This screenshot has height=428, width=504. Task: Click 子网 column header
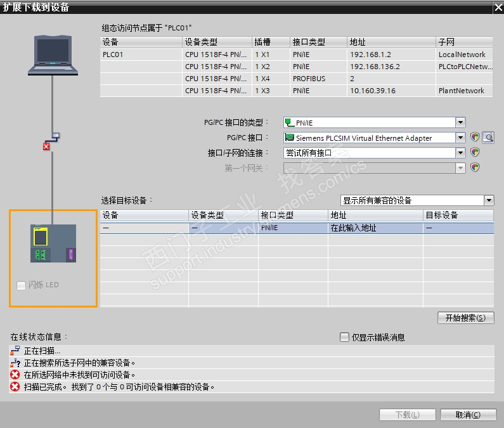tap(464, 42)
